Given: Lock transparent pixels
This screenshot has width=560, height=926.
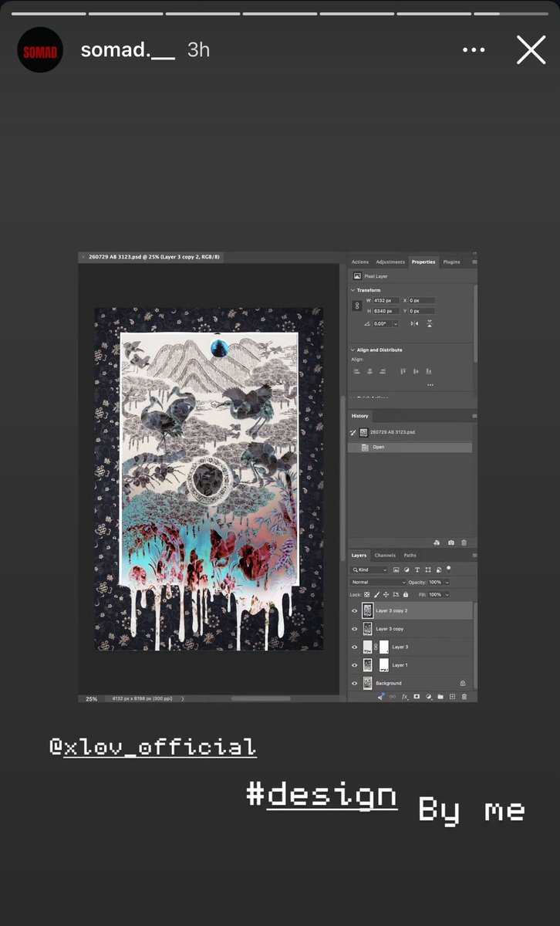Looking at the screenshot, I should [366, 595].
